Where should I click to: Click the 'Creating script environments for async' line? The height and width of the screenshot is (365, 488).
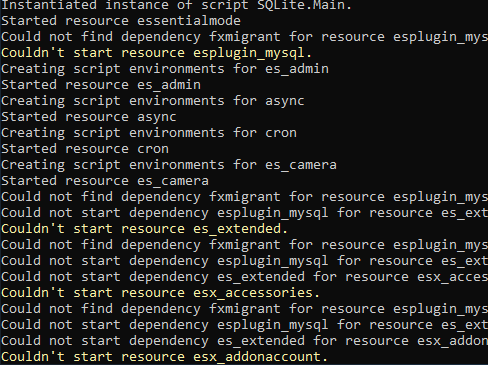(153, 101)
